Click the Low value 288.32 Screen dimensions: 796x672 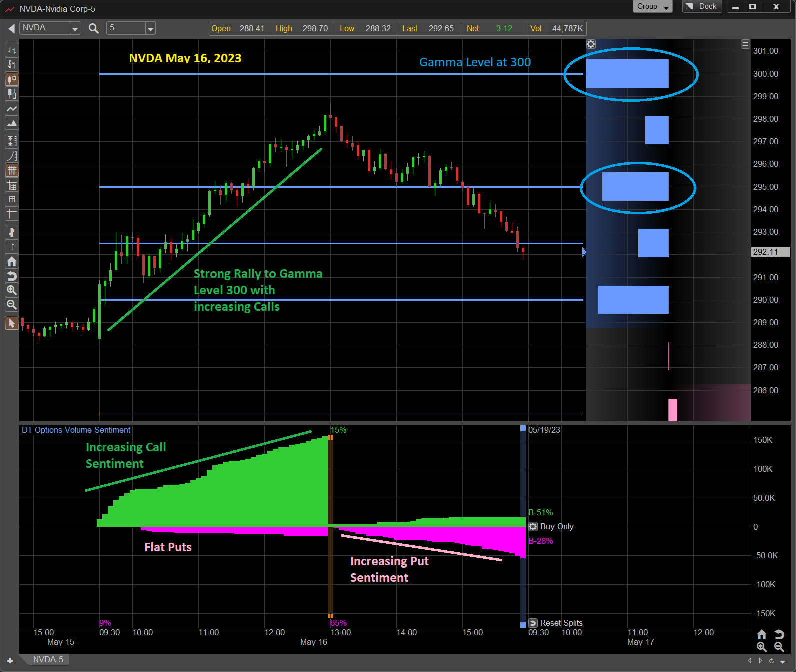(378, 29)
